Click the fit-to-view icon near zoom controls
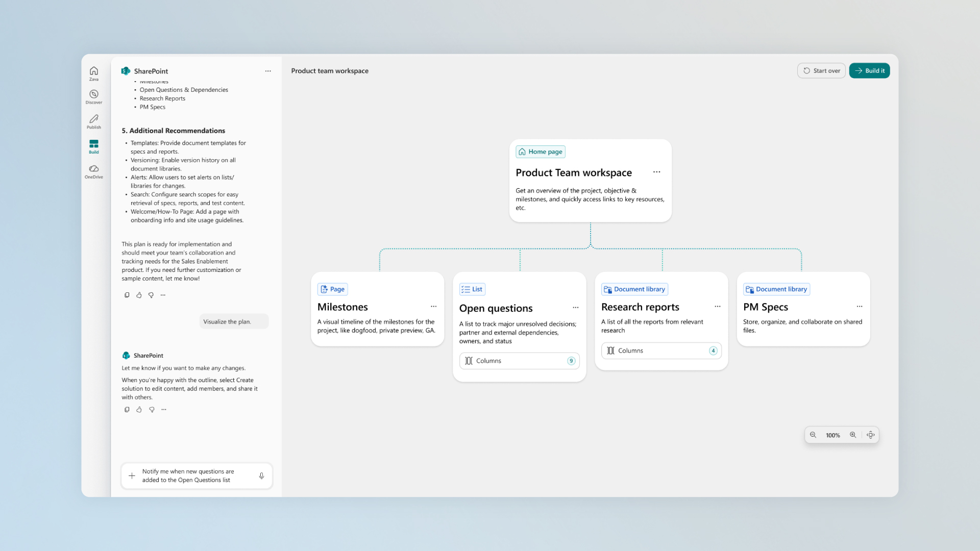980x551 pixels. pos(871,435)
